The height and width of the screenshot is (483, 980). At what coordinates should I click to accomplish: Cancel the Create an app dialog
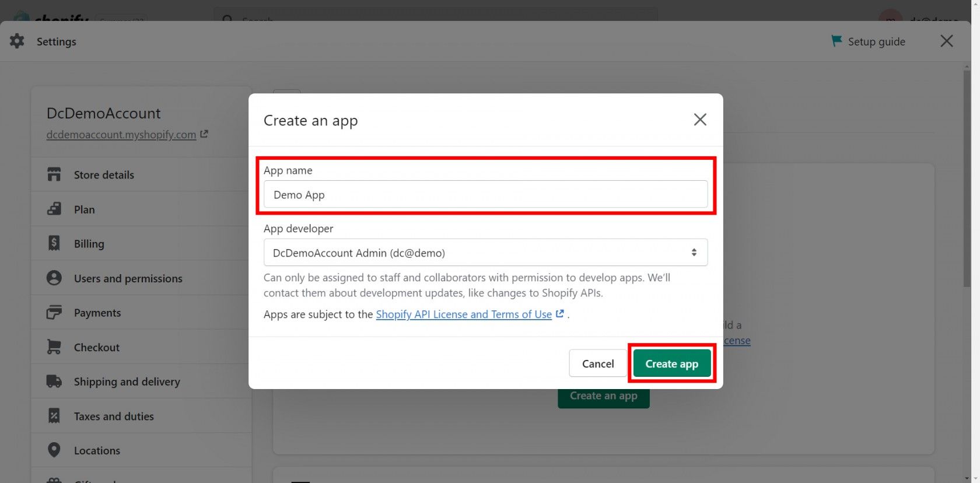597,363
